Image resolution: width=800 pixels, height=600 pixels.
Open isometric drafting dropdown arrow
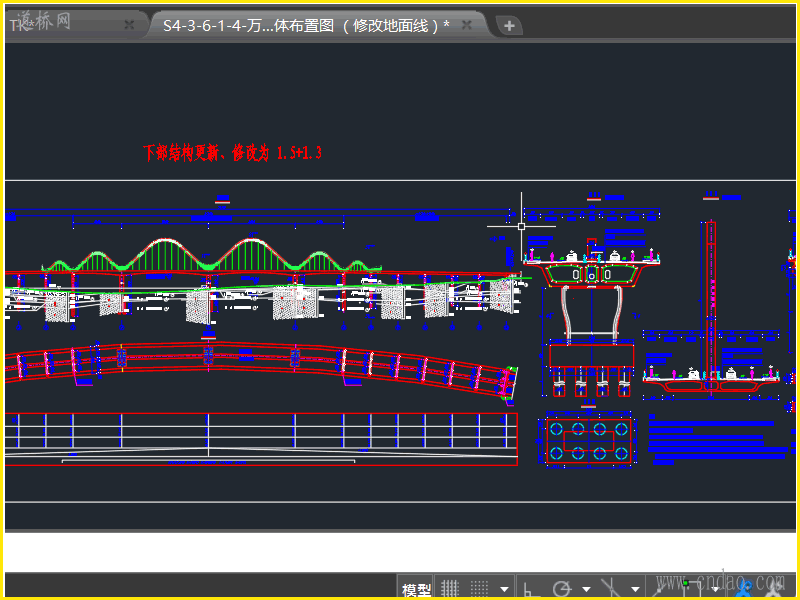tap(635, 589)
